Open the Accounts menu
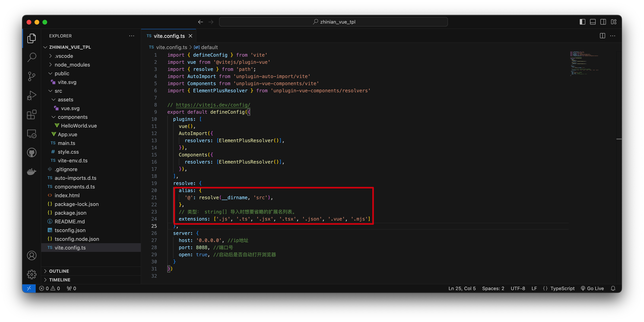This screenshot has height=322, width=644. 32,256
